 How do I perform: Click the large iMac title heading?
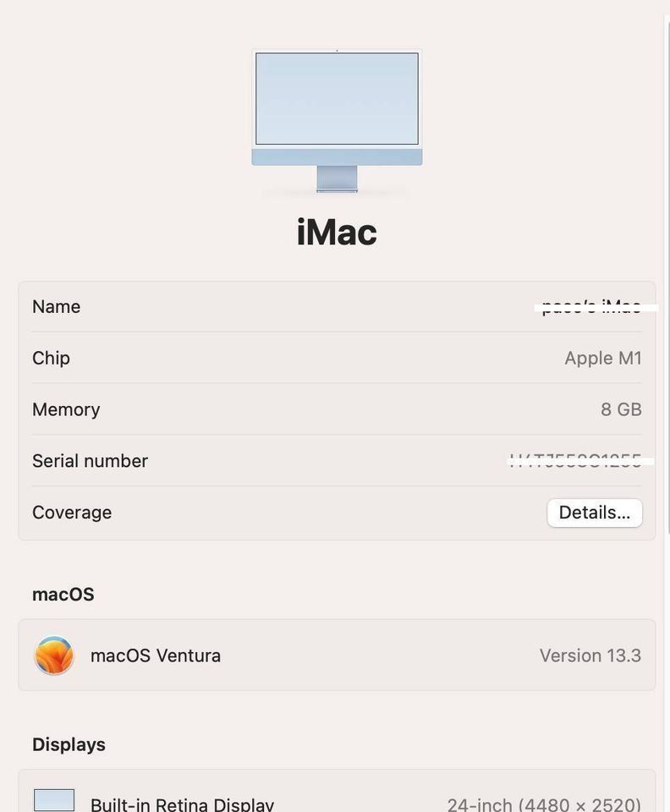(x=337, y=232)
